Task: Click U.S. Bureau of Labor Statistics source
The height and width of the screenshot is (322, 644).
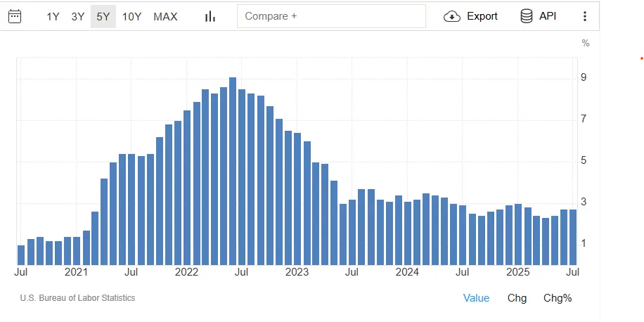Action: [77, 298]
